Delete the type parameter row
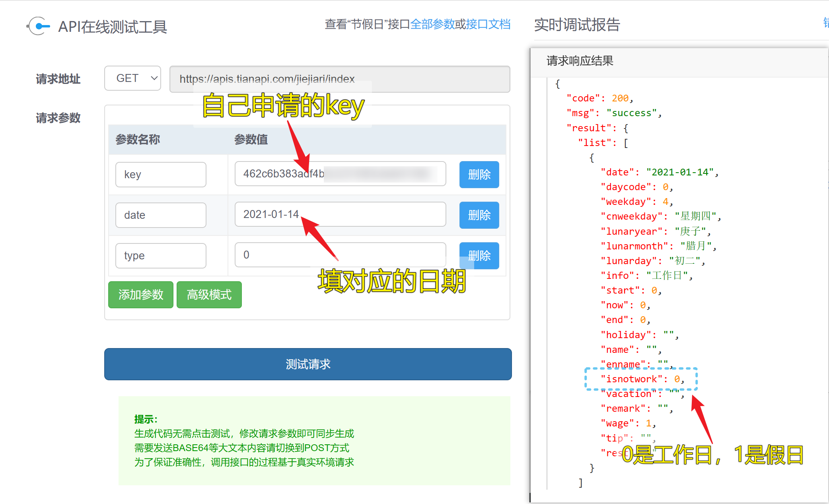Screen dimensions: 829x504 (x=479, y=256)
